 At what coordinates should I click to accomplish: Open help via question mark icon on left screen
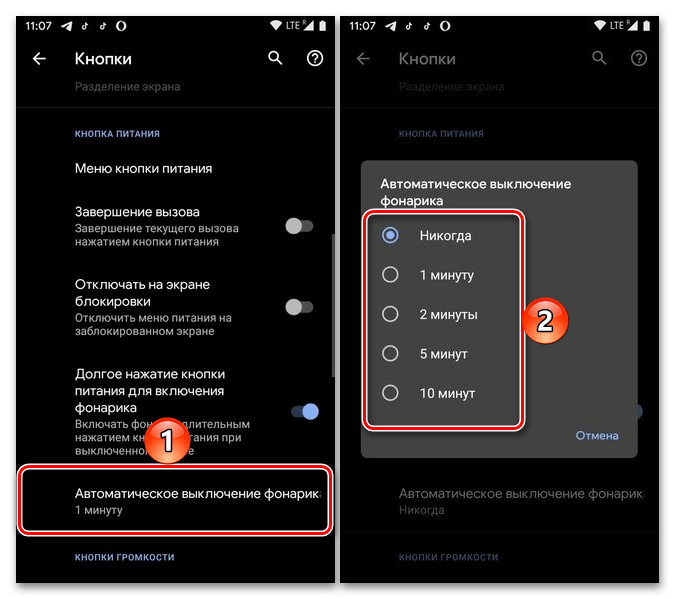pos(315,58)
